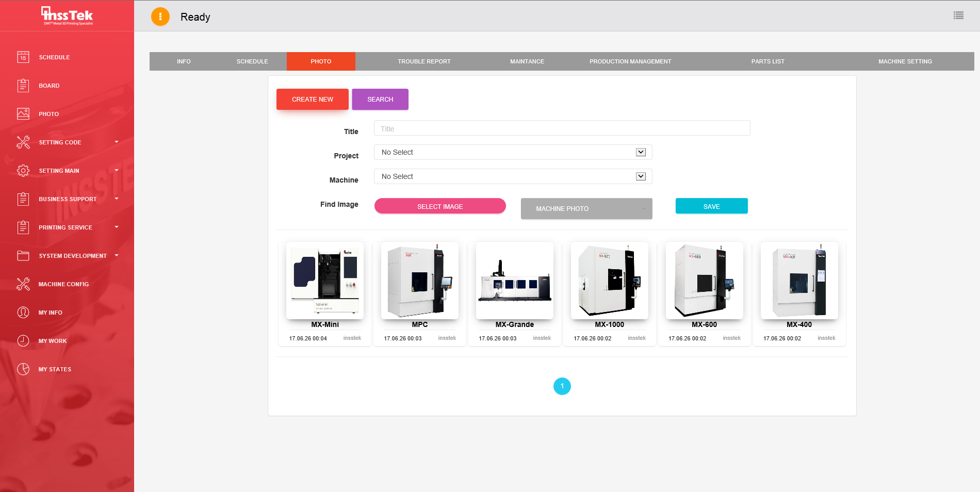Click the Setting Main gear icon
Screen dimensions: 980x492
click(x=23, y=171)
